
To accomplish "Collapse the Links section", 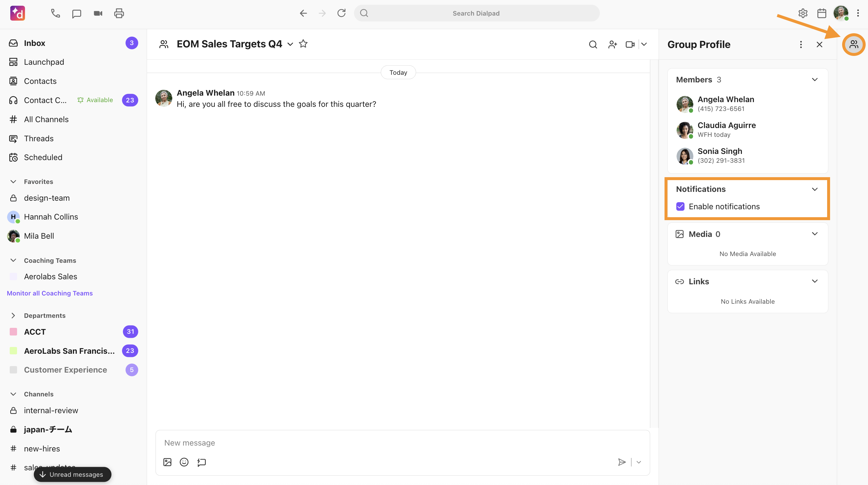I will point(814,281).
